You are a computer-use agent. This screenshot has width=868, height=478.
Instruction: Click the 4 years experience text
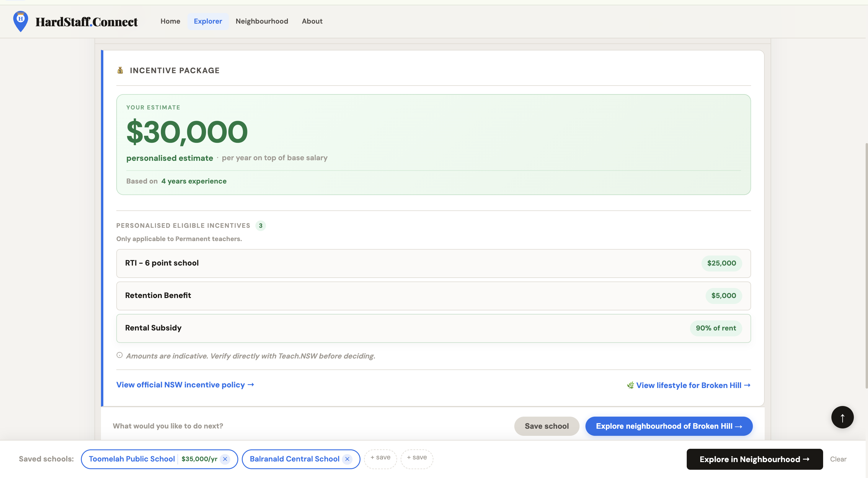pos(194,181)
